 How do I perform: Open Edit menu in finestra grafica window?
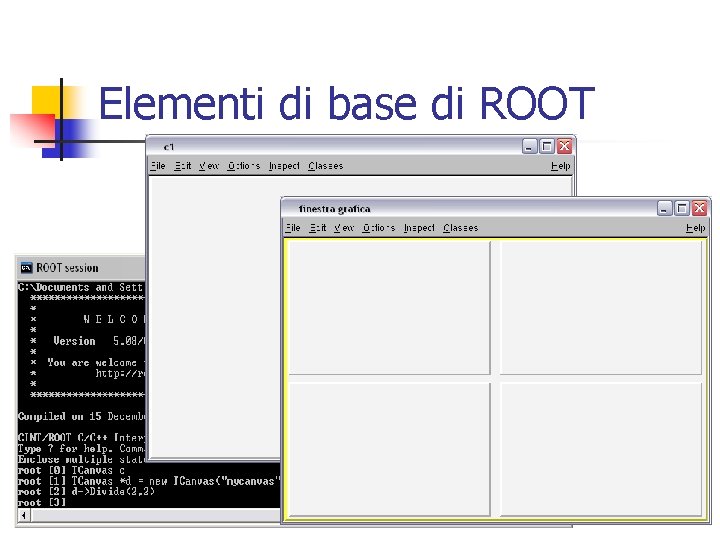[x=317, y=228]
